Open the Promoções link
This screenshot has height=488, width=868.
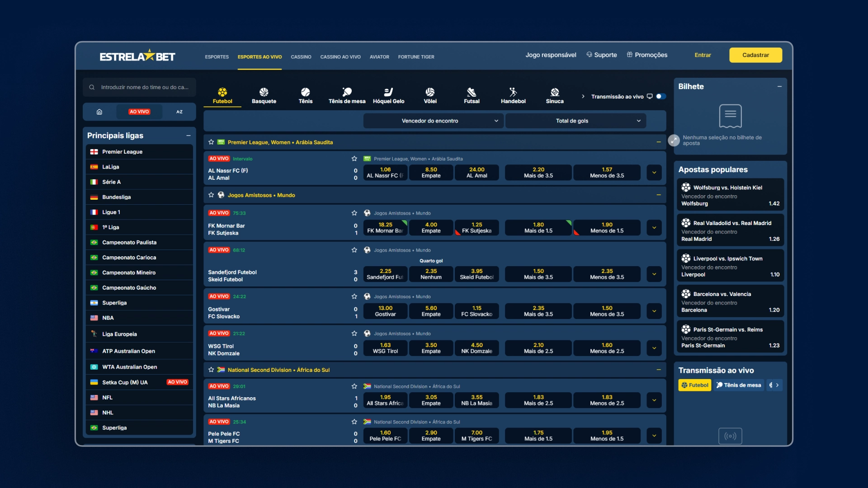[x=647, y=55]
